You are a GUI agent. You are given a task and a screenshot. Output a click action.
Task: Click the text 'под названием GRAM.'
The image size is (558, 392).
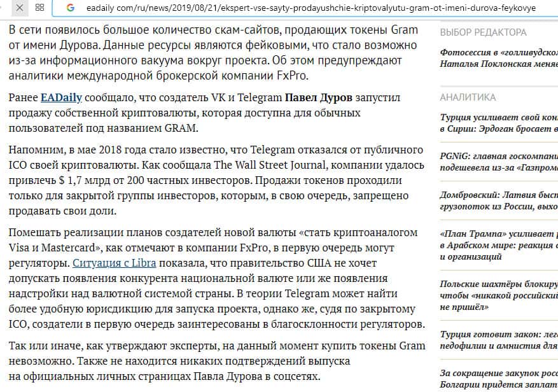tap(142, 128)
